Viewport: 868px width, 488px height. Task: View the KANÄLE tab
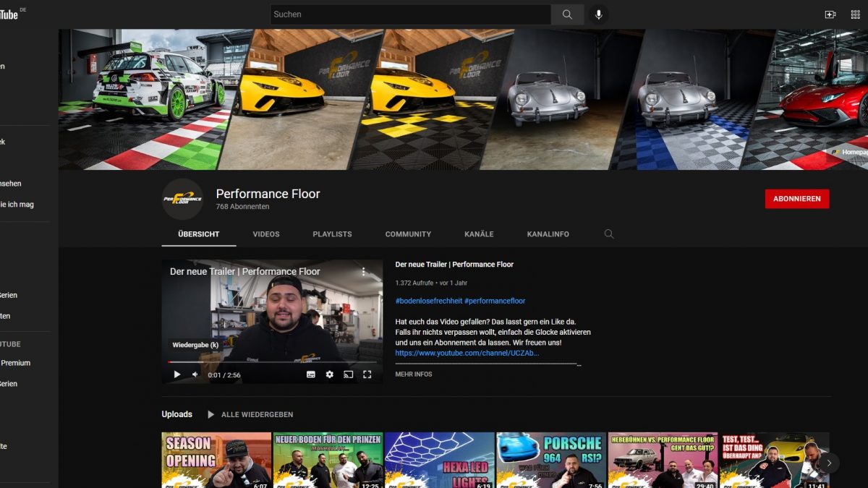pos(479,234)
